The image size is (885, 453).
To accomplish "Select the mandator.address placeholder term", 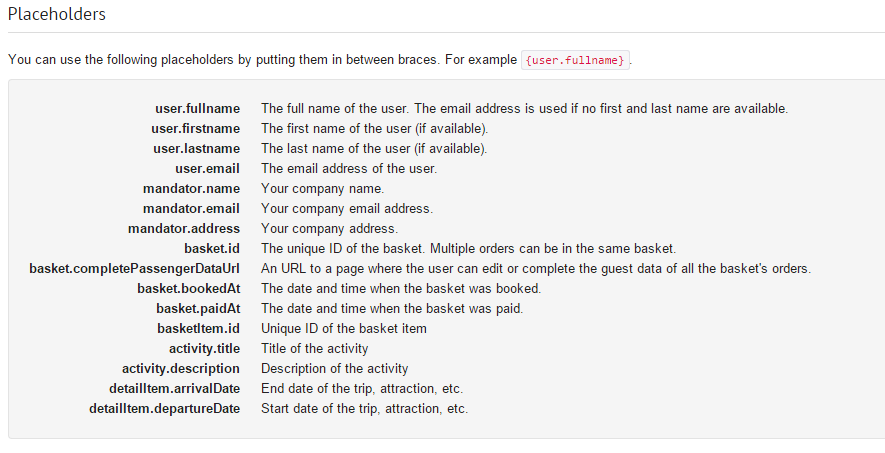I will point(184,229).
